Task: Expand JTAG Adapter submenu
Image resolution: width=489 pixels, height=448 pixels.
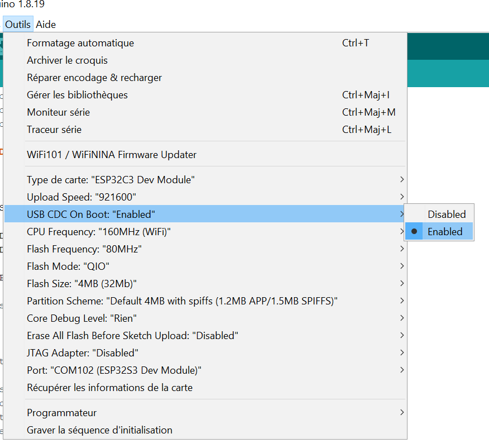Action: pos(205,353)
